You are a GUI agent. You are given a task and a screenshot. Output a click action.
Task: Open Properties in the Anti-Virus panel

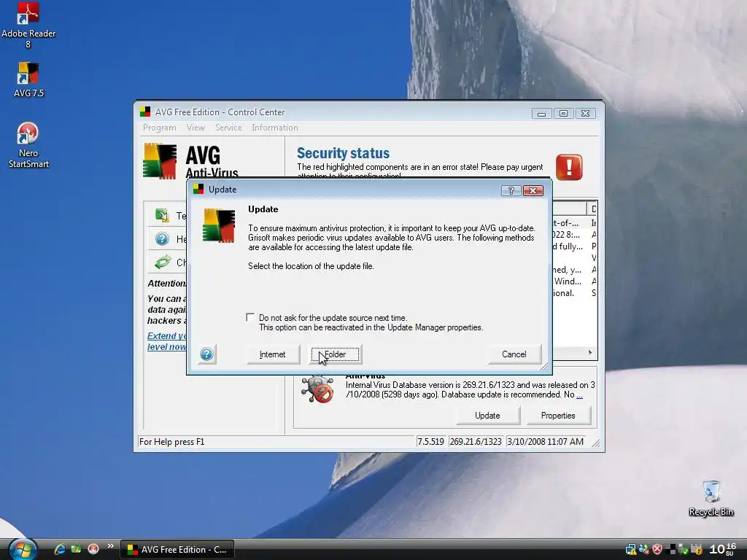pyautogui.click(x=558, y=415)
